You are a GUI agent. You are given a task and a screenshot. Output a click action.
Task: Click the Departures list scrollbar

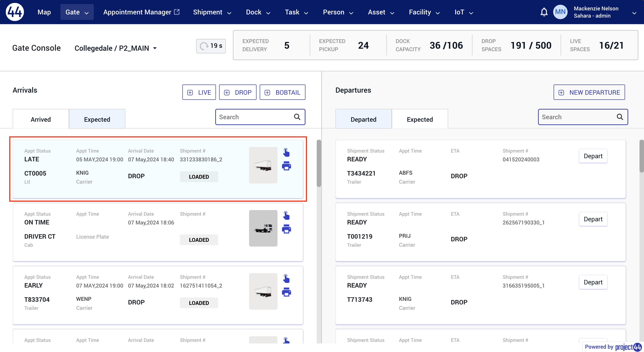click(642, 156)
